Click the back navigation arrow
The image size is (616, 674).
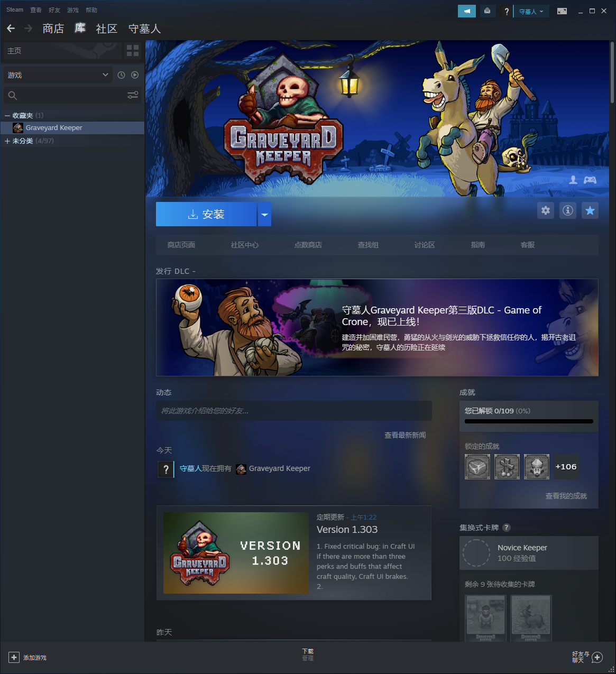tap(11, 29)
